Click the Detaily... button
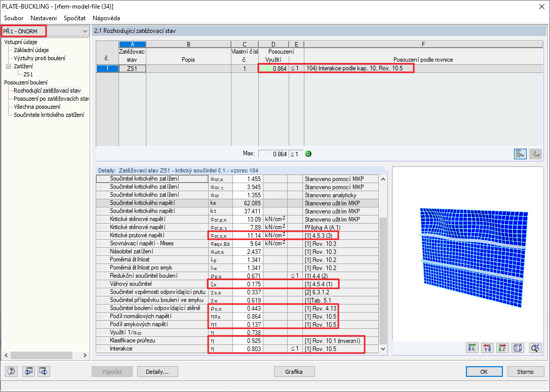The height and width of the screenshot is (392, 550). pos(158,372)
